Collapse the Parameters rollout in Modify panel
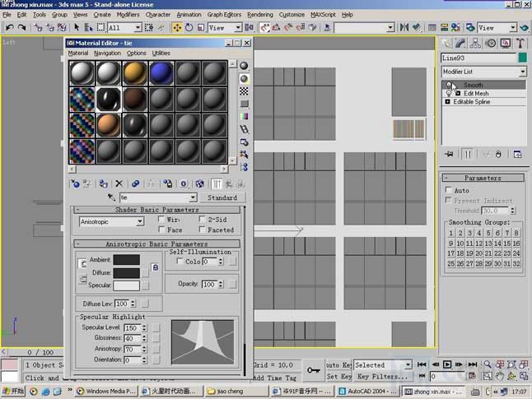Screen dimensions: 532x399 (x=483, y=178)
